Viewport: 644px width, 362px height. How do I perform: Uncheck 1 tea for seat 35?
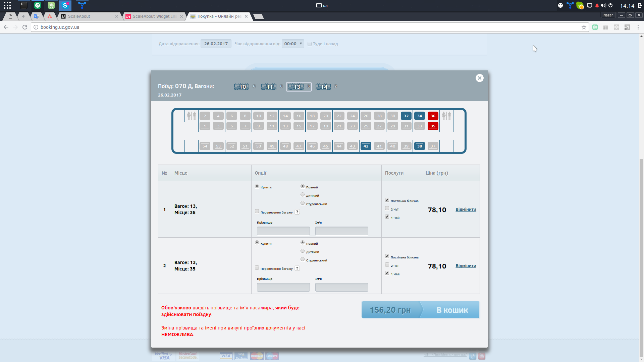click(x=387, y=273)
